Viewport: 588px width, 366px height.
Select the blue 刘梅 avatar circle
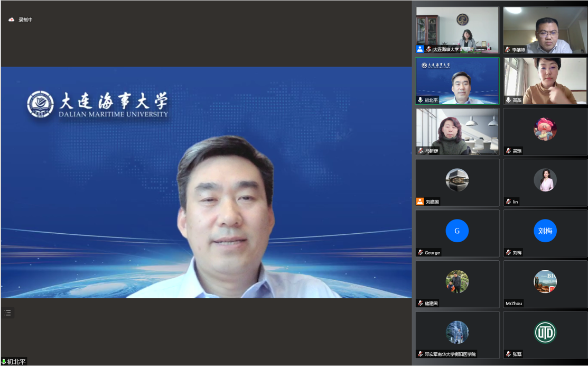coord(545,231)
